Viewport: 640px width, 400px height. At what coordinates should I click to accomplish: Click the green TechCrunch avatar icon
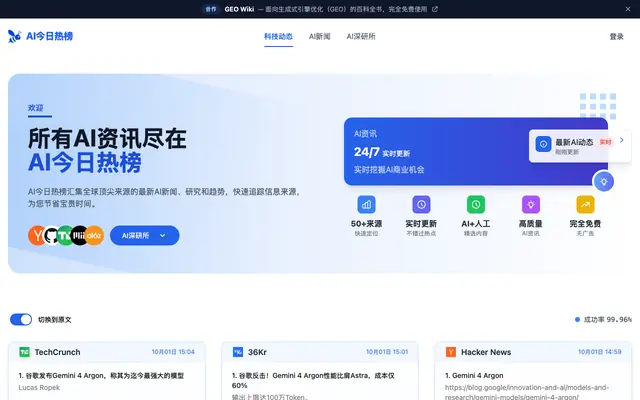click(x=65, y=236)
